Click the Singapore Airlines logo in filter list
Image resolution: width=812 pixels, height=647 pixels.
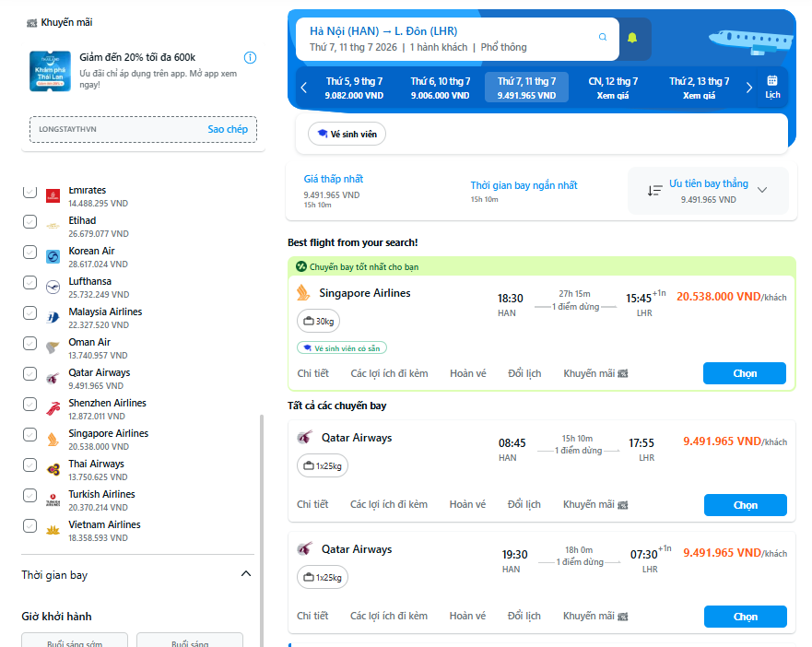(x=53, y=440)
